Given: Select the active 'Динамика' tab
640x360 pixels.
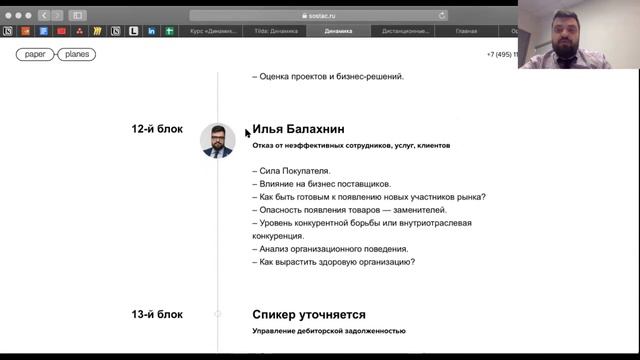Looking at the screenshot, I should (x=338, y=31).
